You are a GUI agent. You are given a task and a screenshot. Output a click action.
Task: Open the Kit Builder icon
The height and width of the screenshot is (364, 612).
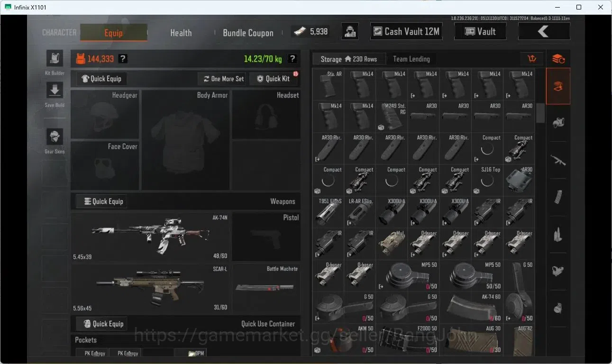point(55,59)
